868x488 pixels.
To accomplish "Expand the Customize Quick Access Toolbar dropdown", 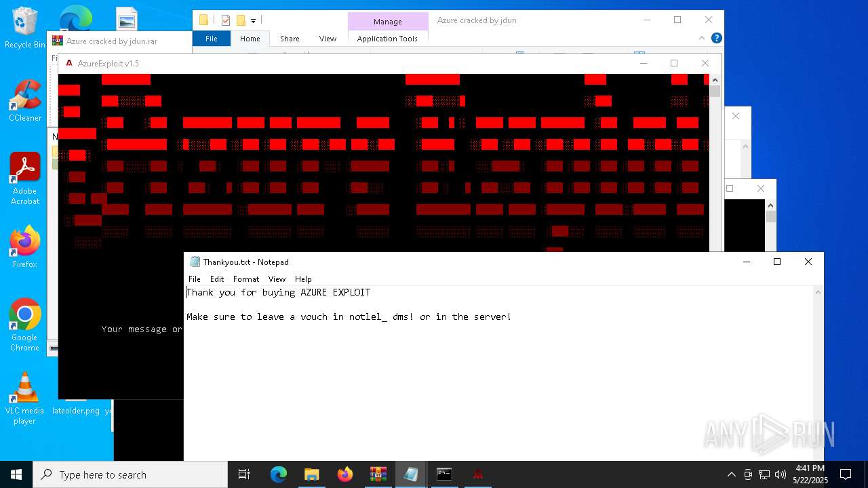I will (x=254, y=21).
